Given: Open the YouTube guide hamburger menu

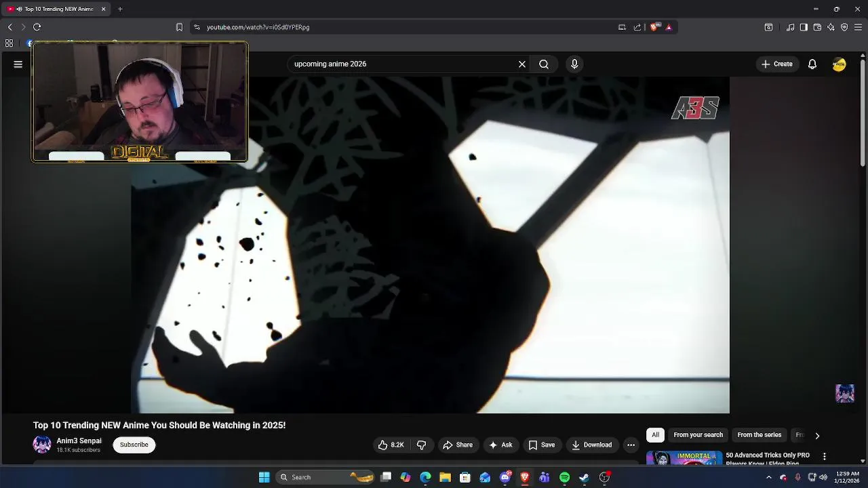Looking at the screenshot, I should point(18,64).
